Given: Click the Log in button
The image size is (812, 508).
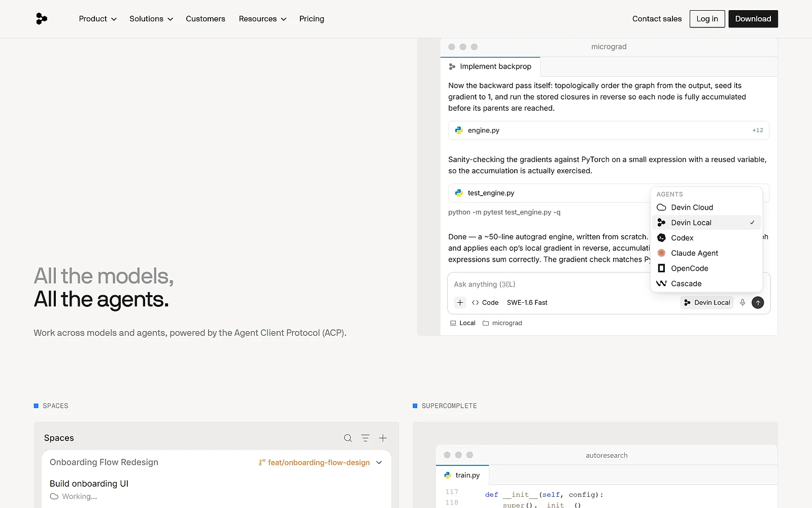Looking at the screenshot, I should [707, 19].
